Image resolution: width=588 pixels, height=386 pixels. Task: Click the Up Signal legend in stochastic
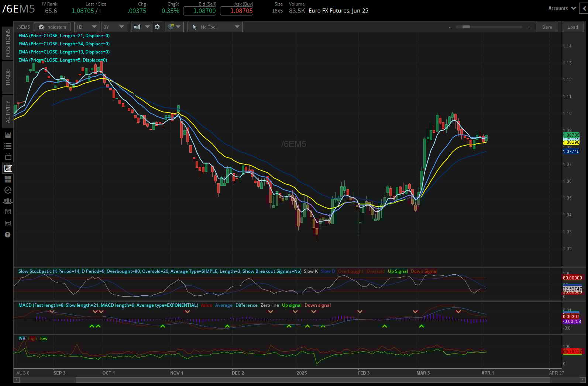point(398,271)
